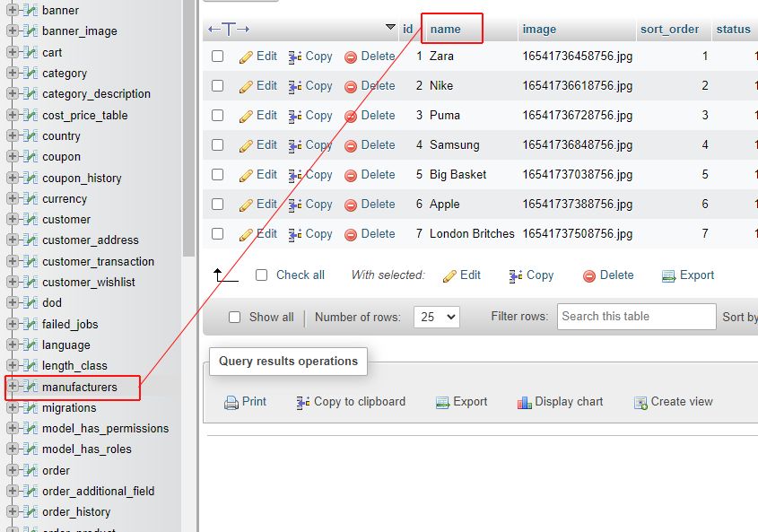Viewport: 758px width, 532px height.
Task: Open the country table
Action: pos(61,135)
